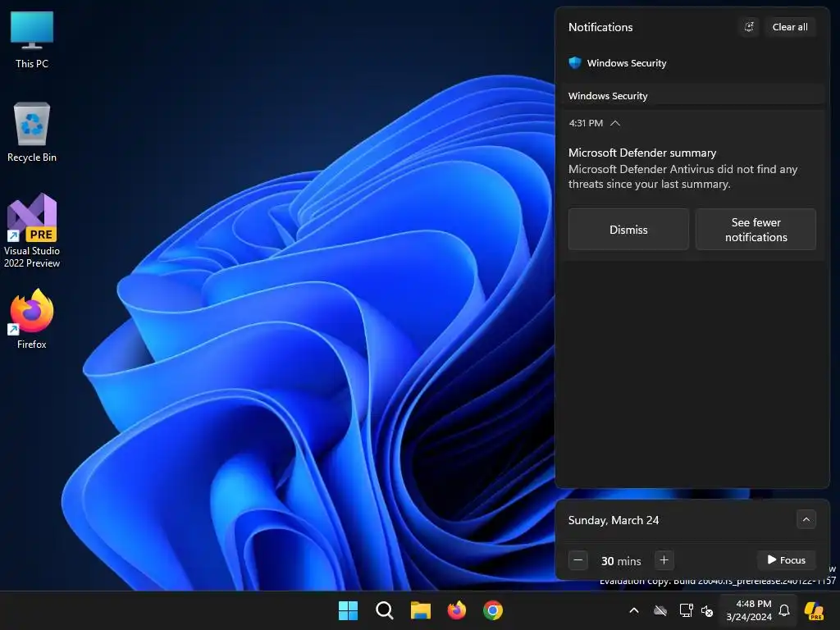Screen dimensions: 840x630
Task: Click the taskbar clock showing 4:48 PM
Action: pos(748,610)
